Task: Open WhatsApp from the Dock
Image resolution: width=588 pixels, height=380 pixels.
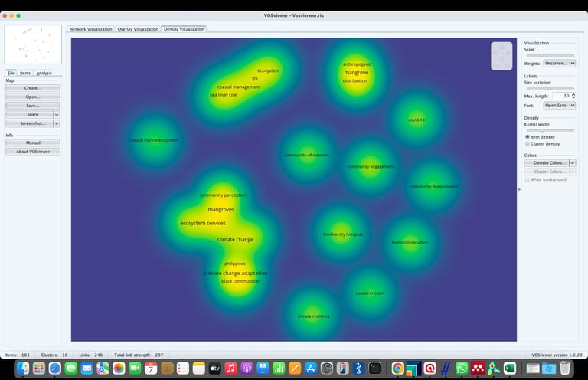Action: 462,369
